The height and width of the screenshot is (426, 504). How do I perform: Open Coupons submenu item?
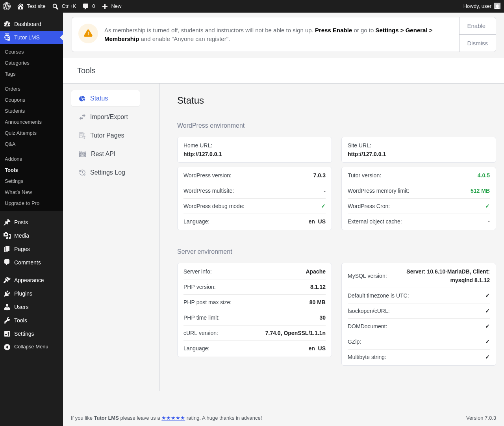[x=15, y=100]
